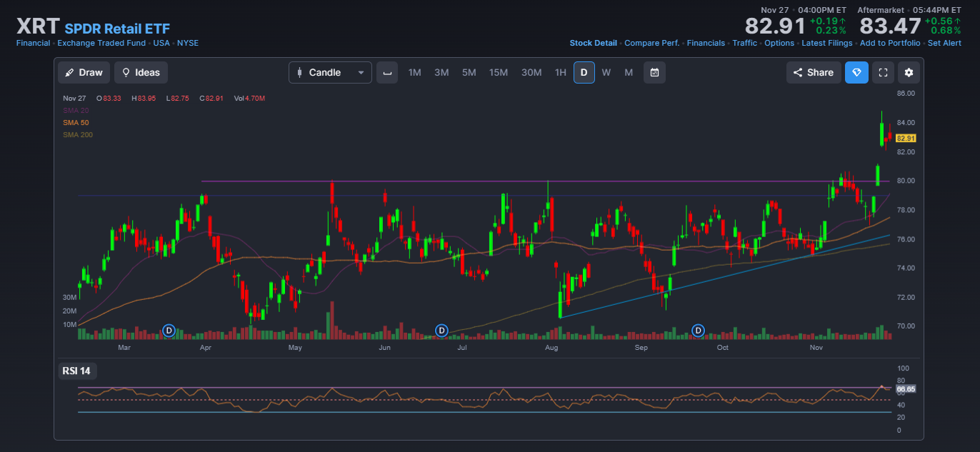The width and height of the screenshot is (980, 452).
Task: Select the 30M timeframe
Action: pos(531,72)
